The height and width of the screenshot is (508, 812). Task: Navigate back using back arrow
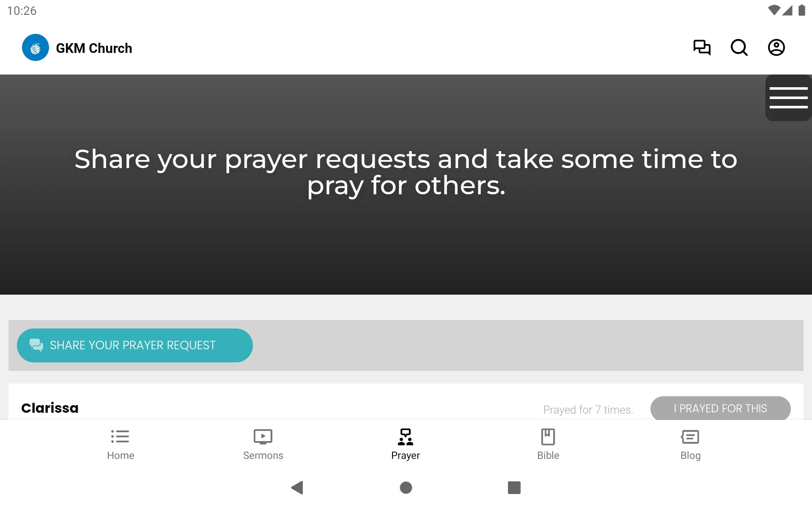pos(296,487)
